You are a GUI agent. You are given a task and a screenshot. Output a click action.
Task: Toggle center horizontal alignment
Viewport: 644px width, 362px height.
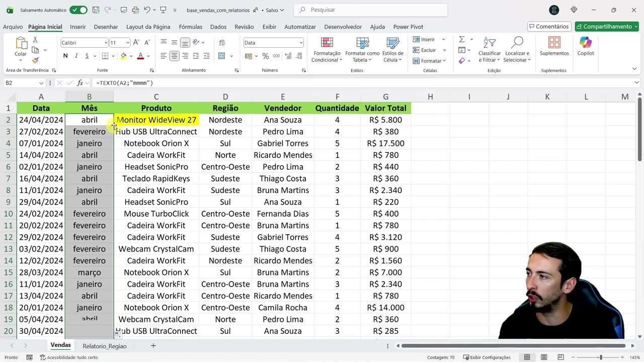click(174, 56)
